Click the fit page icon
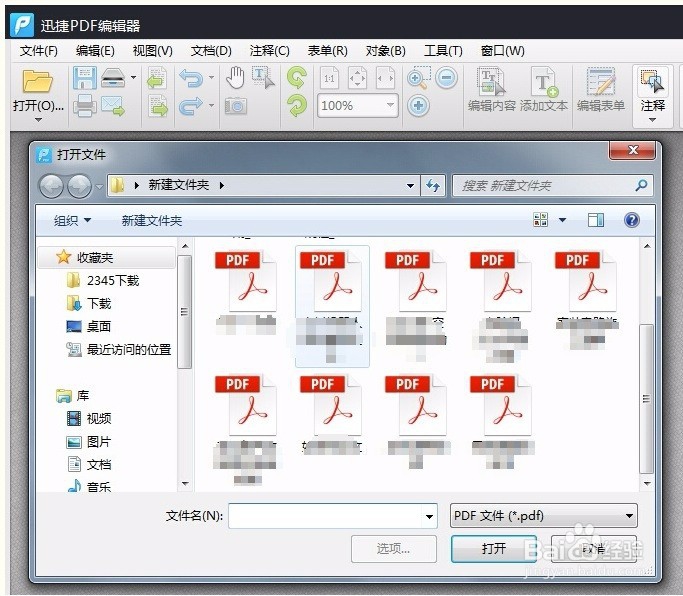 [357, 78]
